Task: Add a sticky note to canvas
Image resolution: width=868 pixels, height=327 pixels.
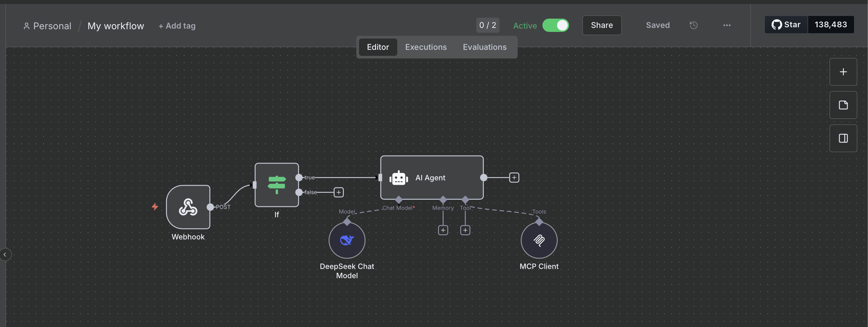Action: (843, 105)
